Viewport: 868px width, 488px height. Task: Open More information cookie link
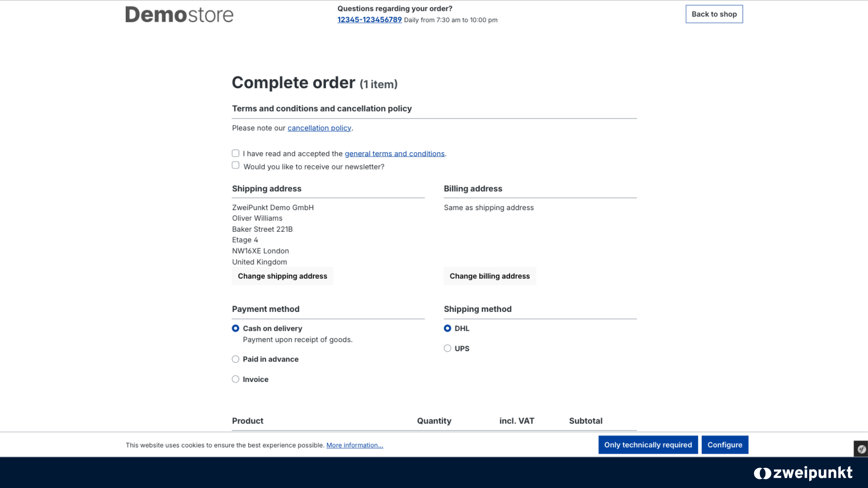pyautogui.click(x=354, y=446)
